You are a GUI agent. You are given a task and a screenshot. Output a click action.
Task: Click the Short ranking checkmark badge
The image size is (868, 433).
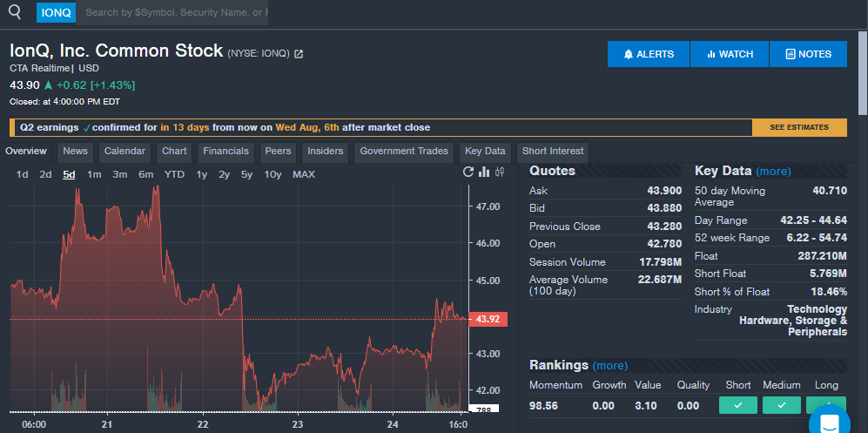click(x=738, y=405)
